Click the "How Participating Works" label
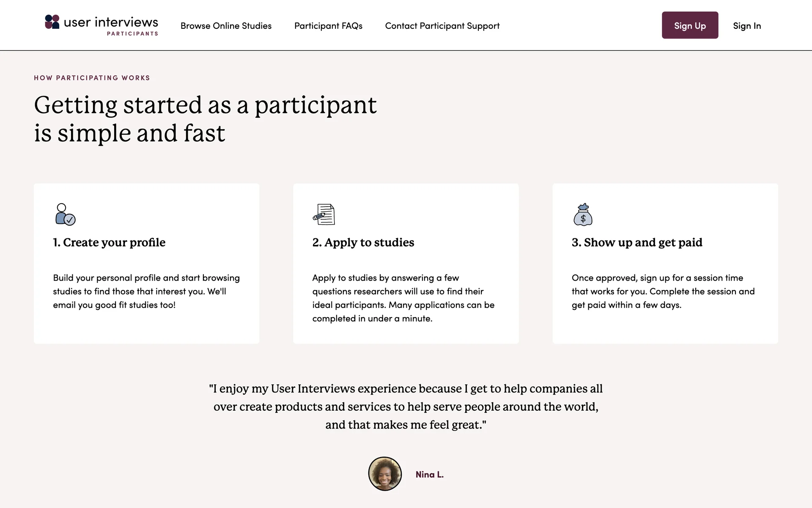Viewport: 812px width, 508px height. (92, 78)
